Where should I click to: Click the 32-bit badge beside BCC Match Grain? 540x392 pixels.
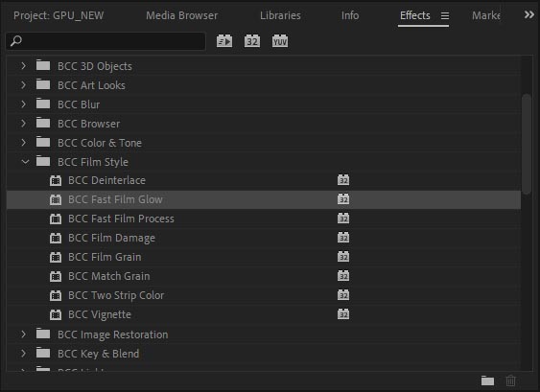click(x=343, y=276)
